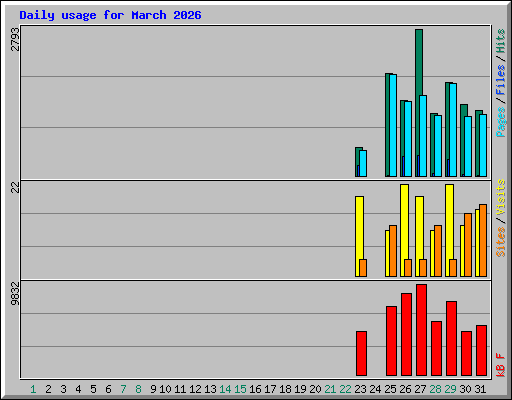Image resolution: width=512 pixels, height=400 pixels.
Task: Click day label 29 on x-axis
Action: click(x=450, y=389)
